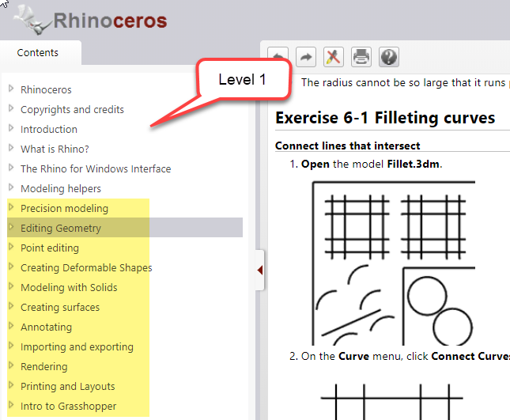Open The Rhino for Windows Interface topic

pyautogui.click(x=96, y=168)
